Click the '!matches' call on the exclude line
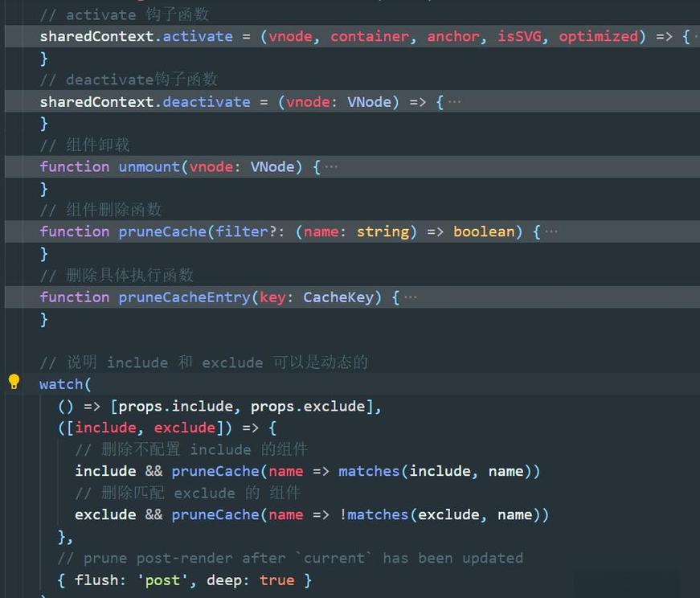 374,515
